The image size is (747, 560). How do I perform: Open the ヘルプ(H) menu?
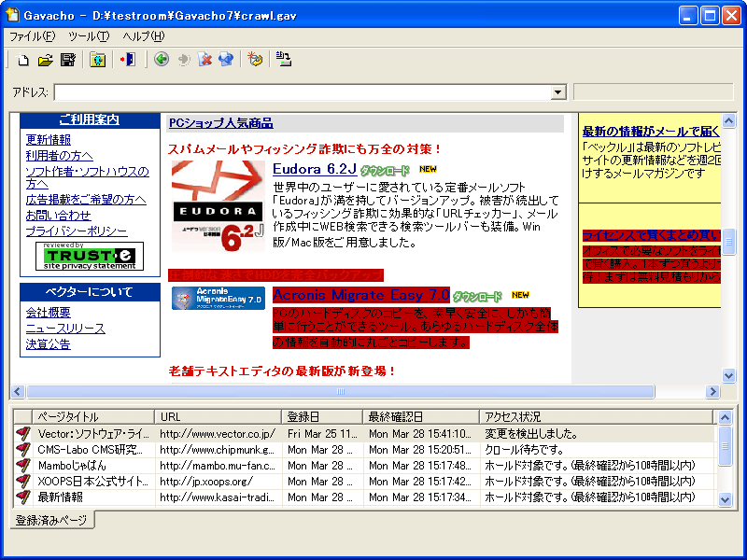pyautogui.click(x=144, y=36)
